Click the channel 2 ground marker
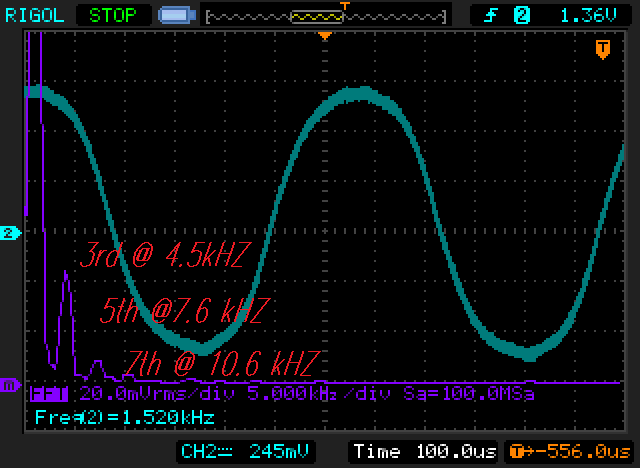The height and width of the screenshot is (468, 640). pos(10,233)
